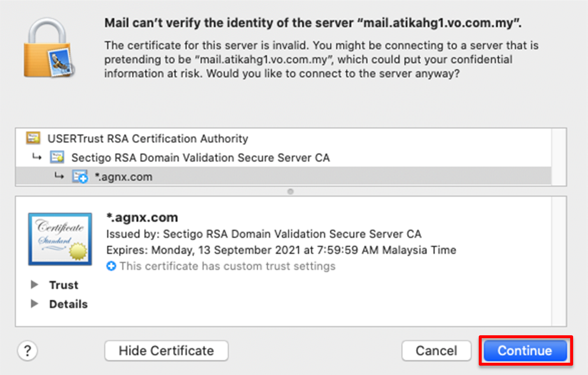The width and height of the screenshot is (588, 375).
Task: Click the pane divider handle dot
Action: click(x=290, y=192)
